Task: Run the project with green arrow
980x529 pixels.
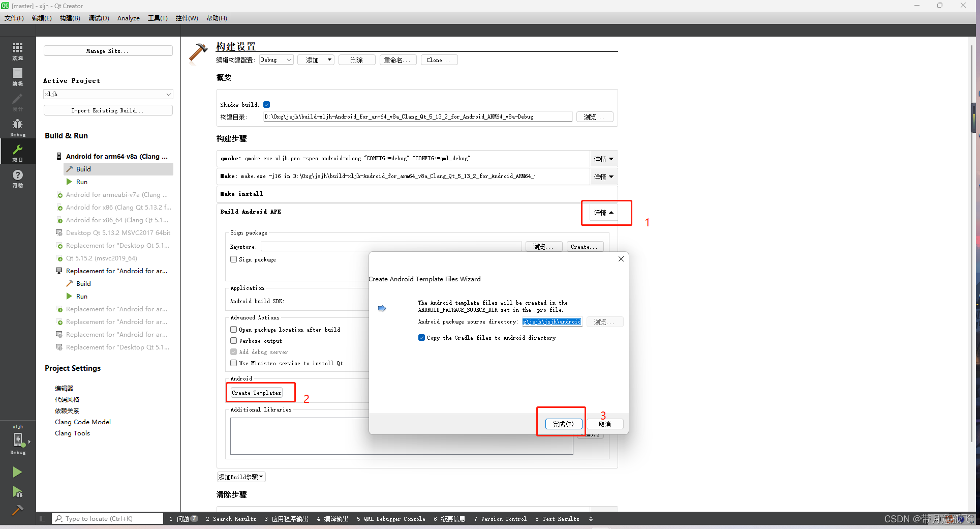Action: click(x=17, y=472)
